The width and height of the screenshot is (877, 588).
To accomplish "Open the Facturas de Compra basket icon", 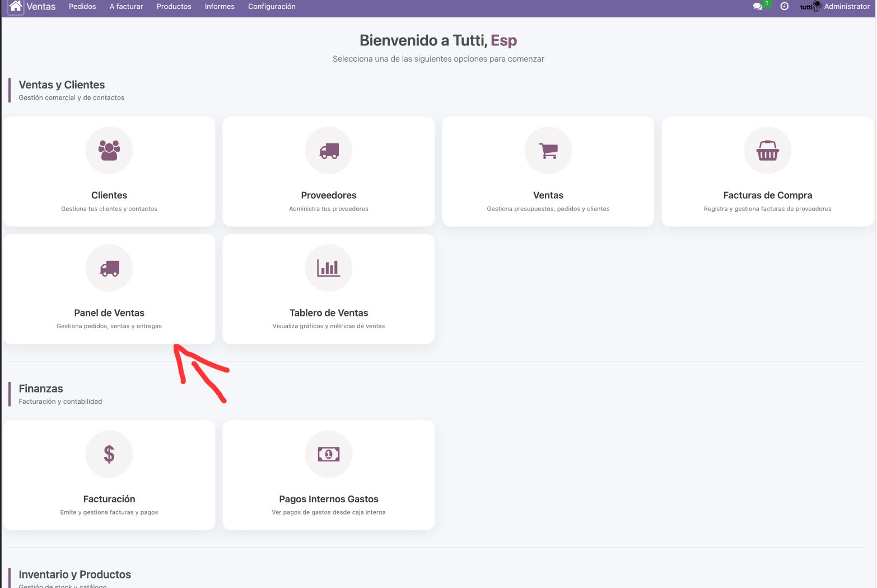I will click(768, 150).
